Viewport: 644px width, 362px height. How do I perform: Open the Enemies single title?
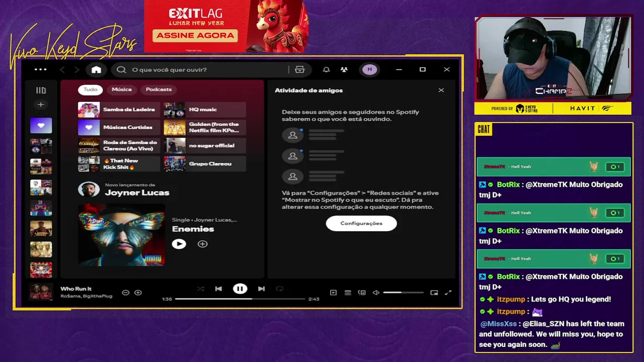click(193, 229)
